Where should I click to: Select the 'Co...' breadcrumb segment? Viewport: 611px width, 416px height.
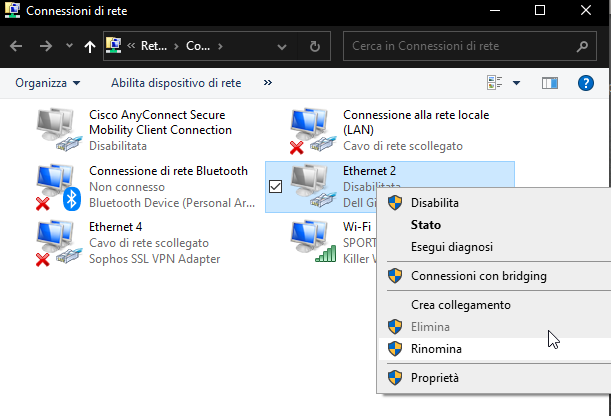click(x=198, y=46)
